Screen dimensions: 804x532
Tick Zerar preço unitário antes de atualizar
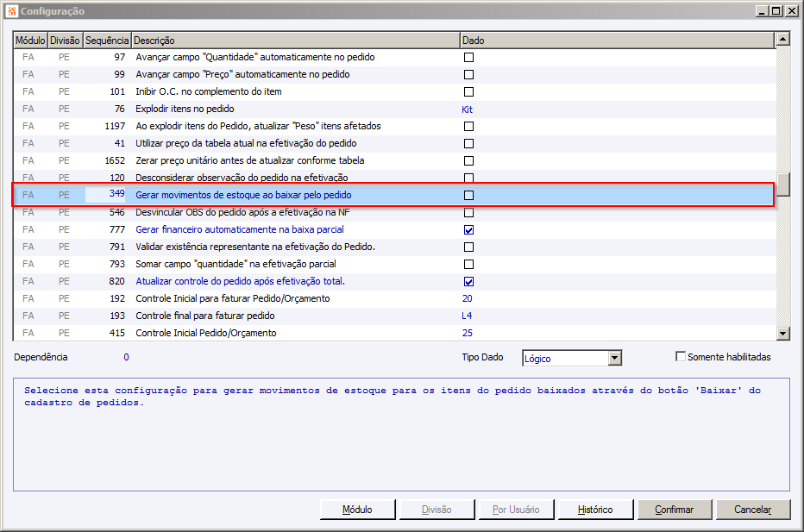468,161
